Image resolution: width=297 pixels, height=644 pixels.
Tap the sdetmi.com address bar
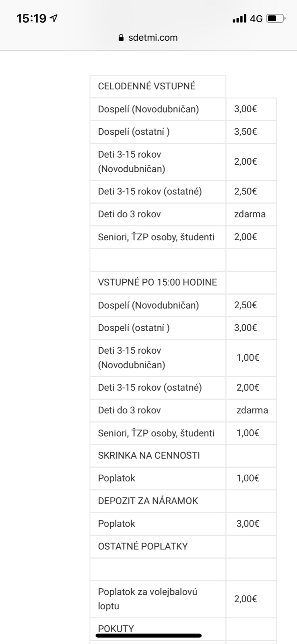(x=153, y=38)
